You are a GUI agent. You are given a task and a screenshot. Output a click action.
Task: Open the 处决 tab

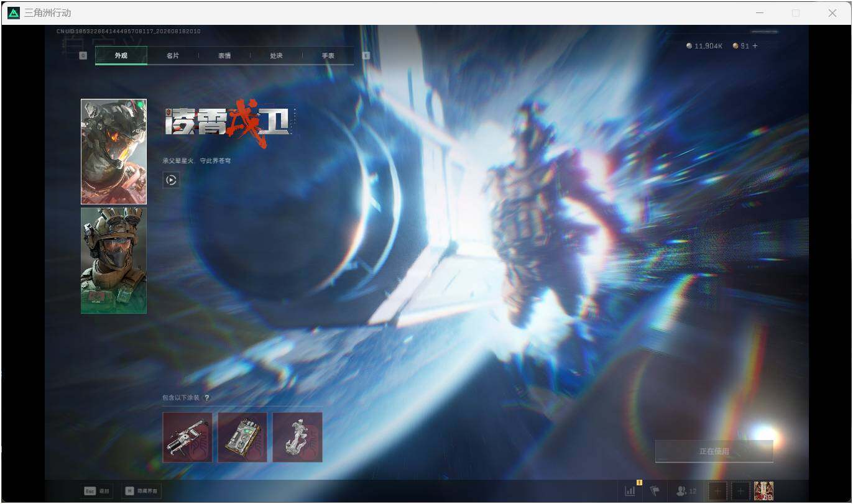tap(276, 55)
